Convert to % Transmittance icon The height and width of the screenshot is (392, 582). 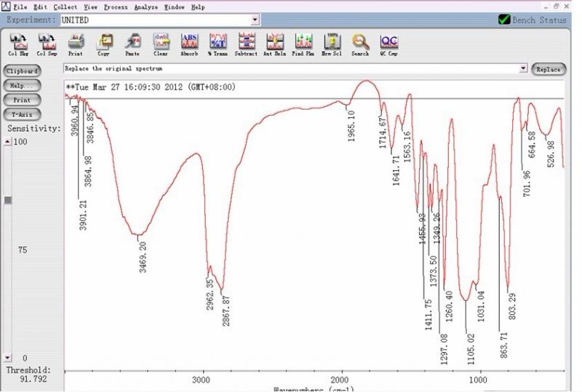click(x=218, y=44)
